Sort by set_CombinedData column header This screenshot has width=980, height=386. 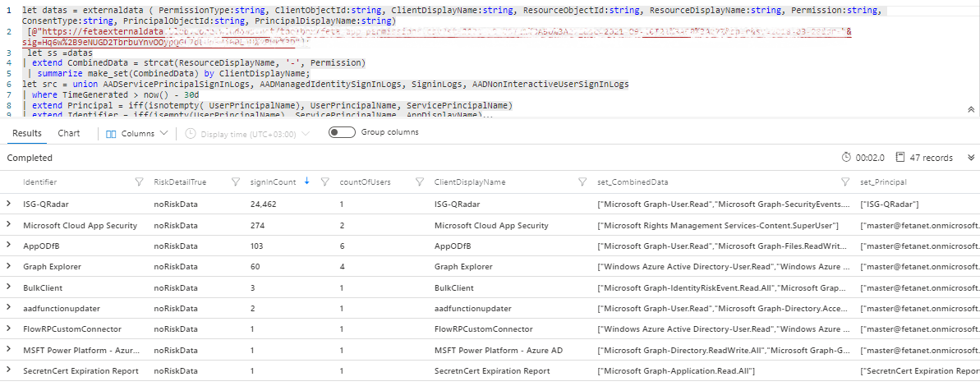(633, 182)
